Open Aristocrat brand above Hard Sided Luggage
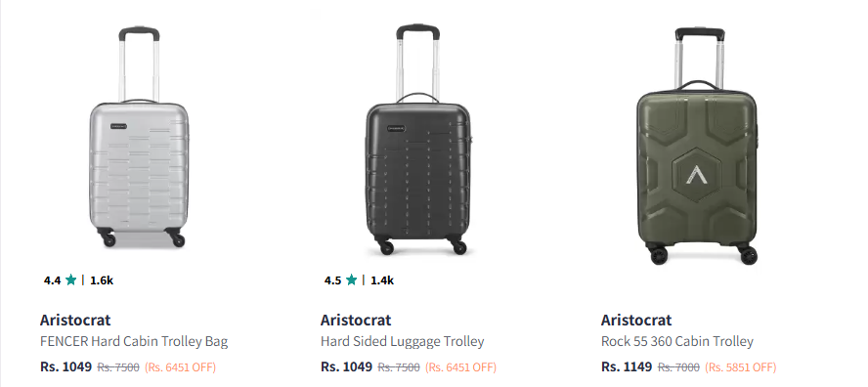This screenshot has width=868, height=387. tap(356, 320)
